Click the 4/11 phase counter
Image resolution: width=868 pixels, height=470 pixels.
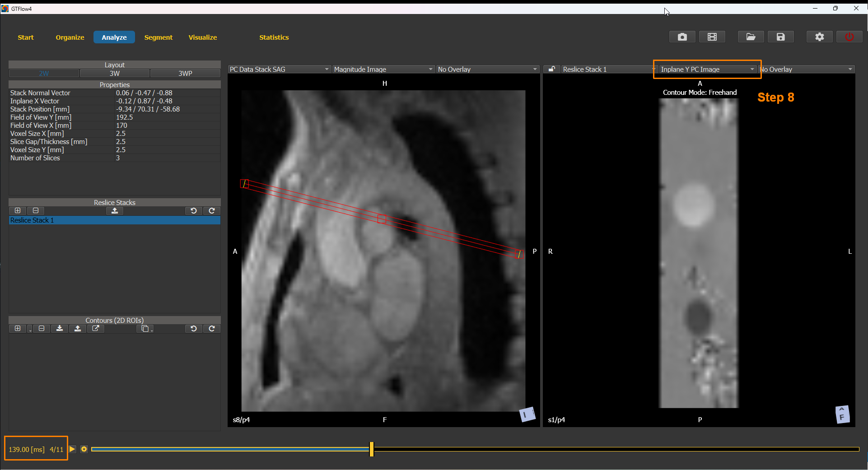click(56, 450)
